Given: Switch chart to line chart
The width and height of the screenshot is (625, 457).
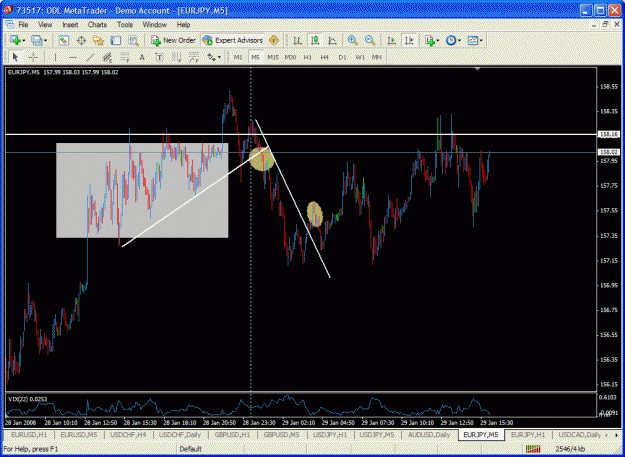Looking at the screenshot, I should coord(332,40).
